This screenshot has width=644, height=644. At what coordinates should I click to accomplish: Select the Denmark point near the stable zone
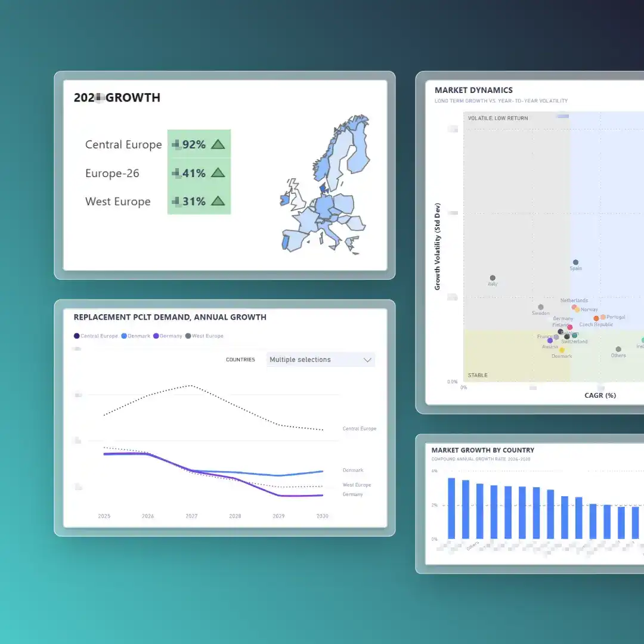tap(562, 349)
